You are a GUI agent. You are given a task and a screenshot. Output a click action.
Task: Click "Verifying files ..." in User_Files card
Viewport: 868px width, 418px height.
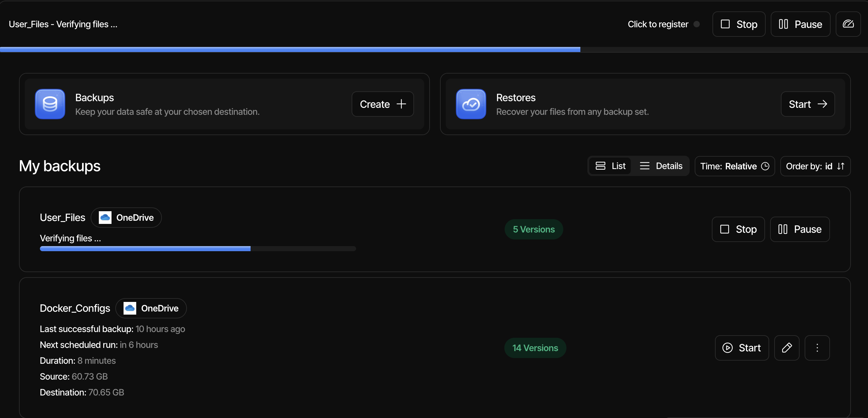click(70, 238)
